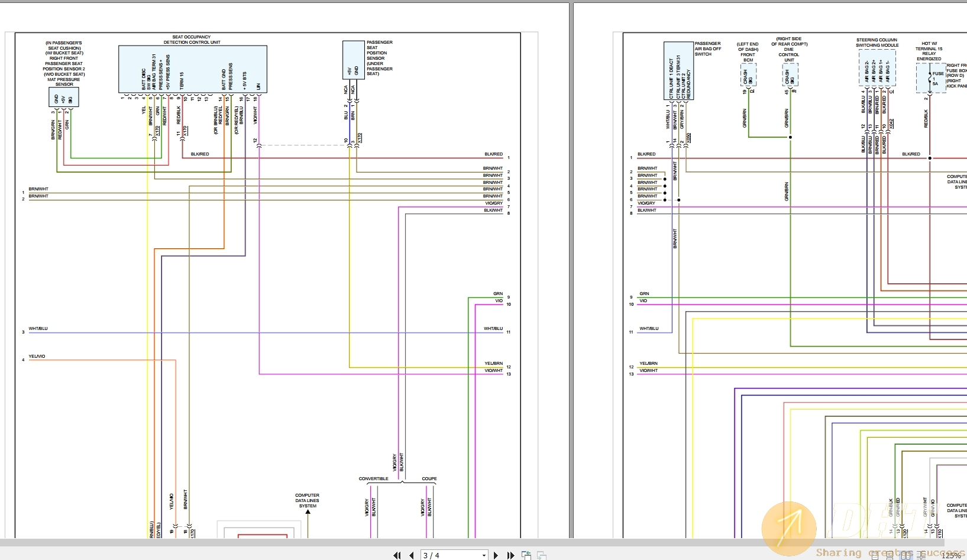Go forward to next view
The height and width of the screenshot is (560, 967).
pyautogui.click(x=541, y=555)
